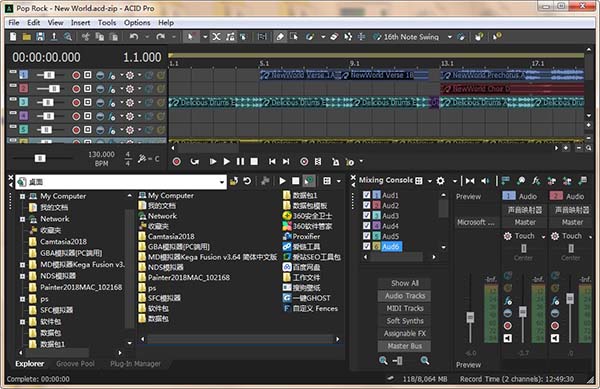Click the Show All button
This screenshot has height=389, width=600.
pyautogui.click(x=404, y=283)
